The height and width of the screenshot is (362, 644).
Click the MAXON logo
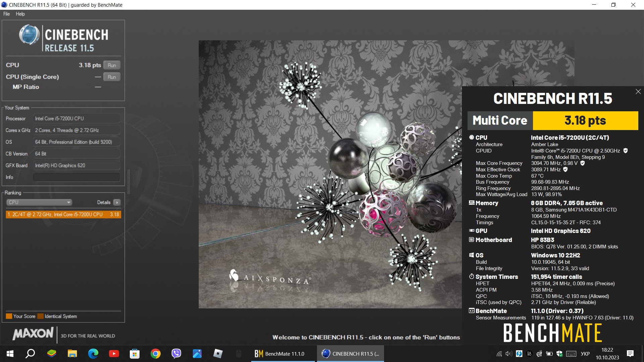33,334
